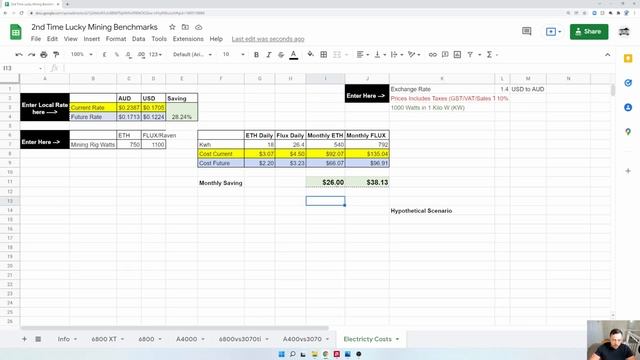Viewport: 640px width, 360px height.
Task: Open the Insert menu
Action: point(91,39)
